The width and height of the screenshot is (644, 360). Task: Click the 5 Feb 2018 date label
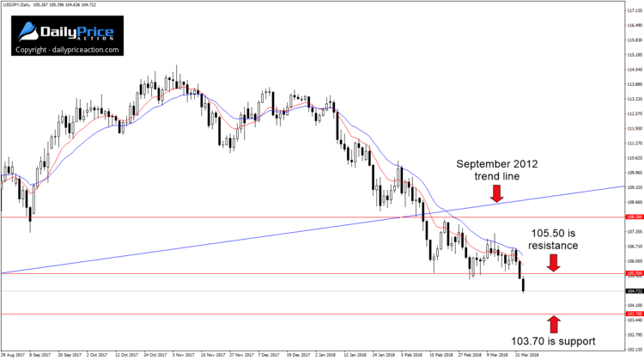click(x=411, y=355)
